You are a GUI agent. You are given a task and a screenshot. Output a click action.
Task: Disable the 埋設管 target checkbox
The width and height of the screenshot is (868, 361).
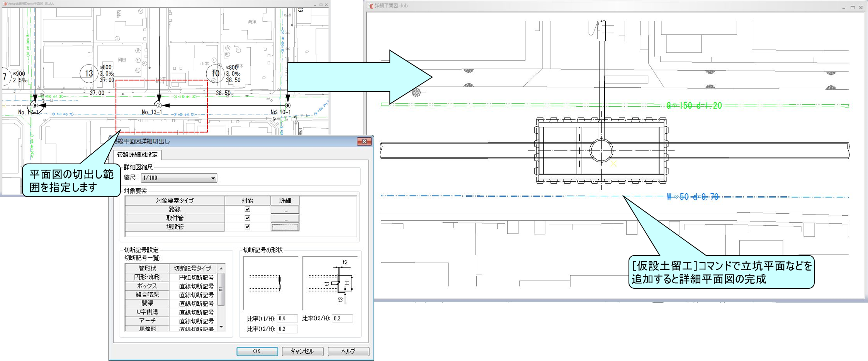(x=247, y=226)
